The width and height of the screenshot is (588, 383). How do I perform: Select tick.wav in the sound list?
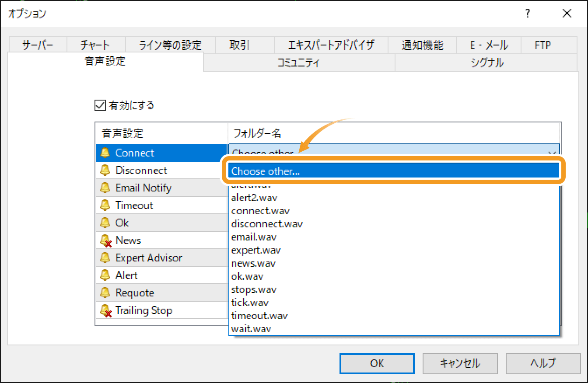[249, 302]
